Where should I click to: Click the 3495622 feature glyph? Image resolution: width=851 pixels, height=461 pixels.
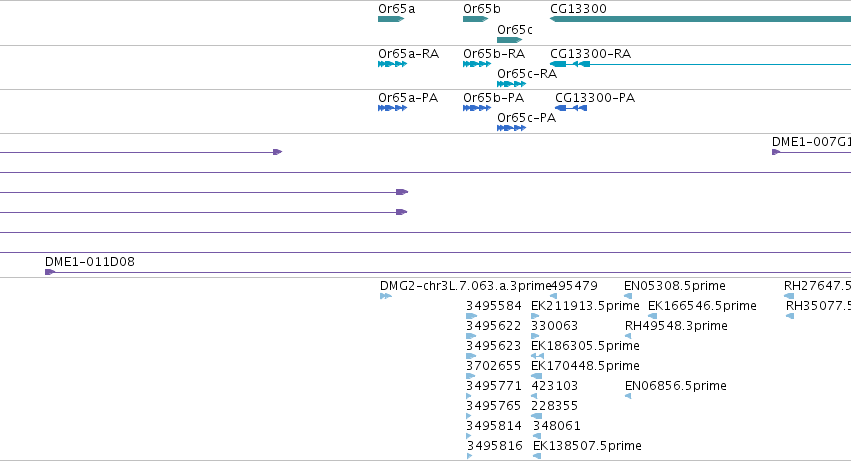pos(471,336)
